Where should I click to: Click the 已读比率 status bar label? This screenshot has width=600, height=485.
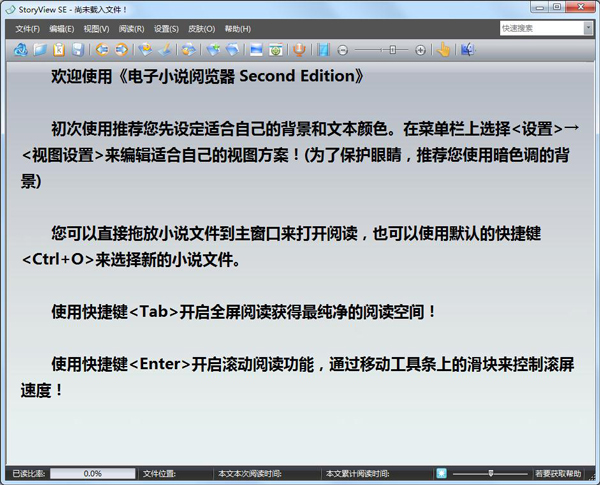[x=29, y=474]
